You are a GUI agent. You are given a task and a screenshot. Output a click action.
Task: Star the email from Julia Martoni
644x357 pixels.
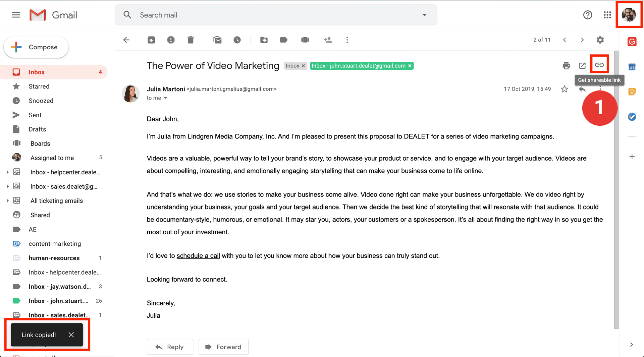tap(565, 89)
